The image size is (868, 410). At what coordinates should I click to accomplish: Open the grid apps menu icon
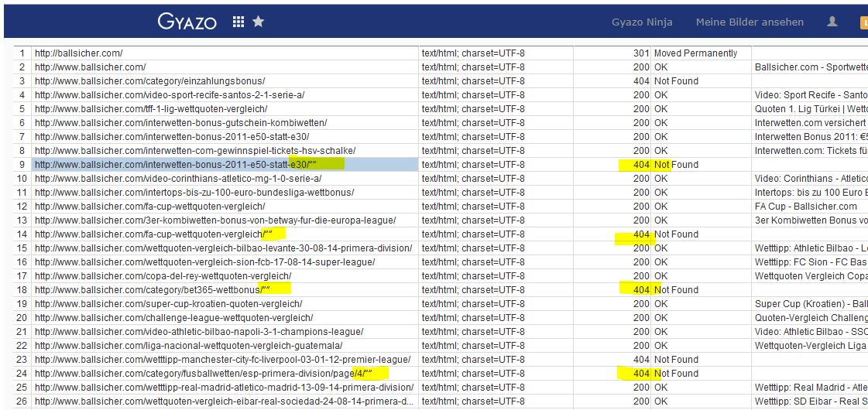pos(238,22)
